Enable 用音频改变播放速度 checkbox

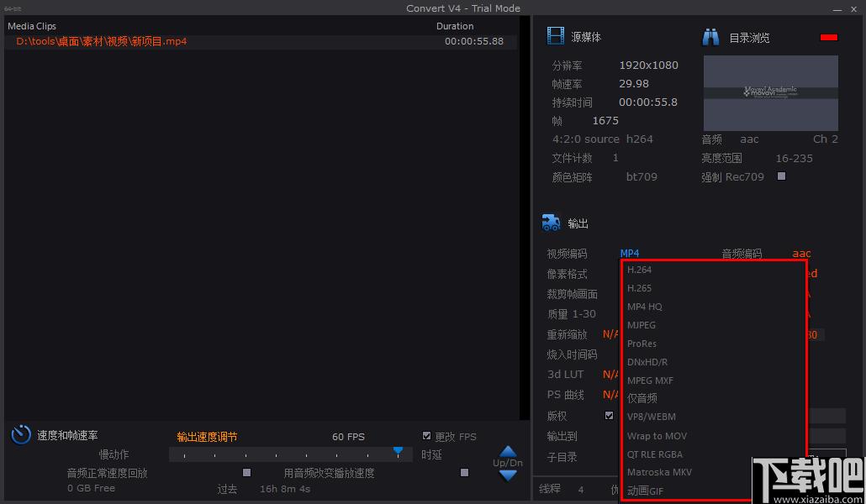point(464,473)
